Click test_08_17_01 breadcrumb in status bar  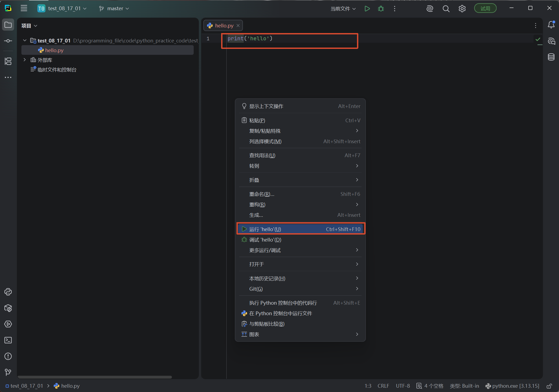(24, 386)
